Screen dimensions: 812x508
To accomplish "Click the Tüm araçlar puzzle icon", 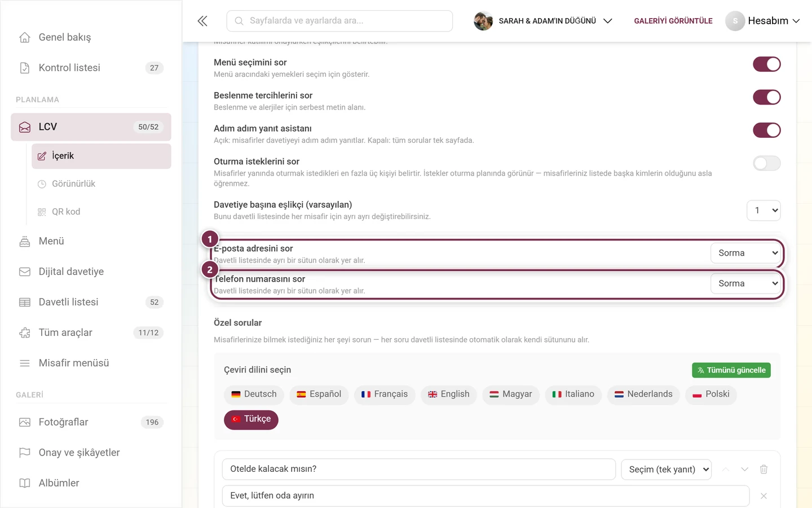I will click(25, 332).
